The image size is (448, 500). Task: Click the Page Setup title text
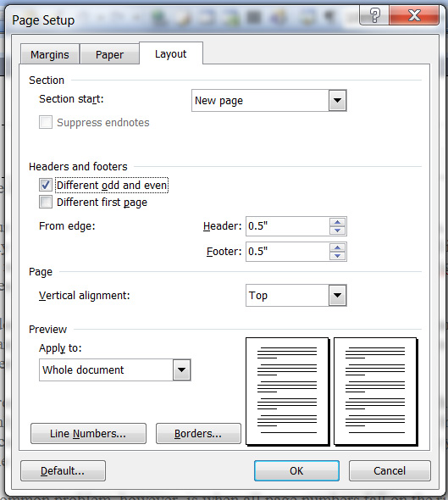[x=43, y=20]
